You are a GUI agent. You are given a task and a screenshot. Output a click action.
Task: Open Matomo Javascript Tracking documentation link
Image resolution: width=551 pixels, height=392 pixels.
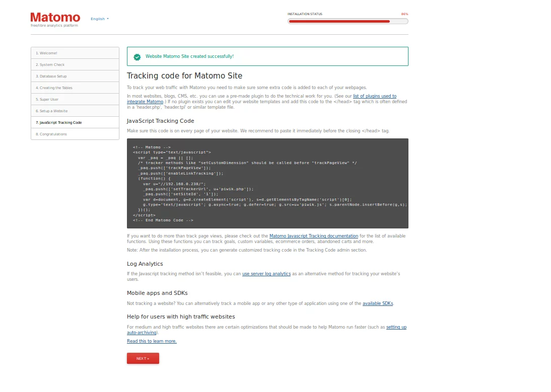click(x=314, y=236)
